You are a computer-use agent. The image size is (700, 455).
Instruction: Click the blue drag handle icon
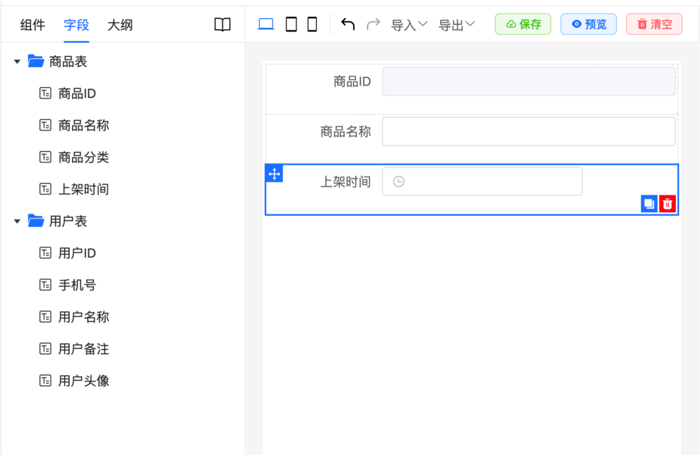(274, 174)
